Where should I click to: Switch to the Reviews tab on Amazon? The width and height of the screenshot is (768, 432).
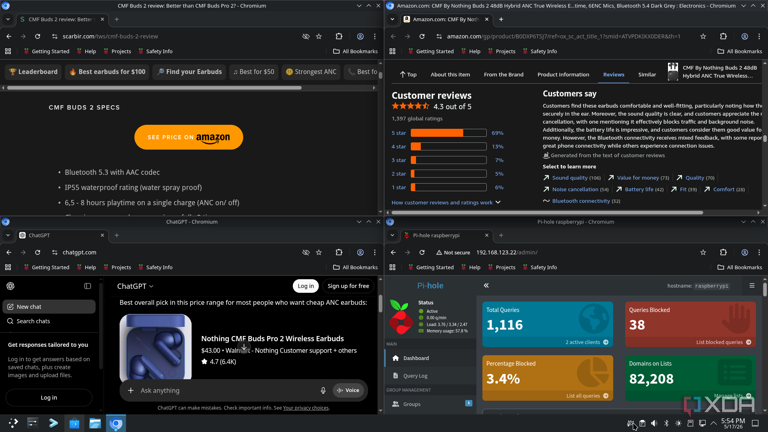(613, 74)
